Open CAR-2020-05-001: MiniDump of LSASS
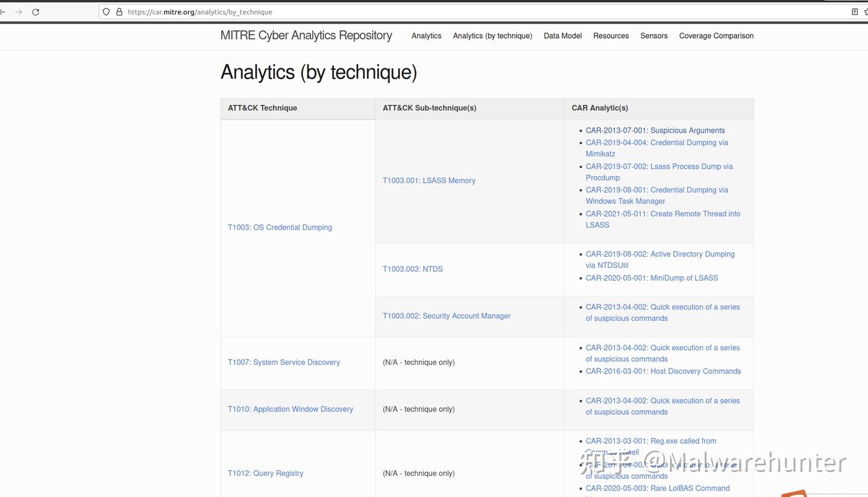 [652, 278]
